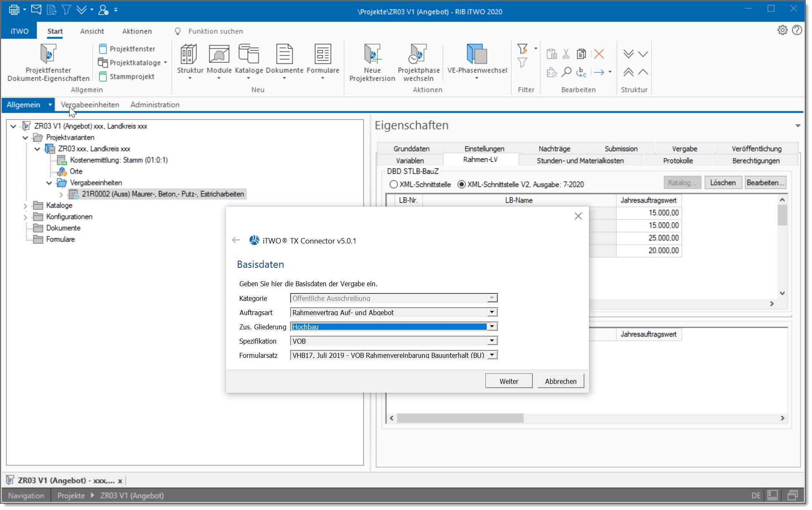Open the Spezifikation dropdown
The image size is (812, 510).
pyautogui.click(x=492, y=341)
